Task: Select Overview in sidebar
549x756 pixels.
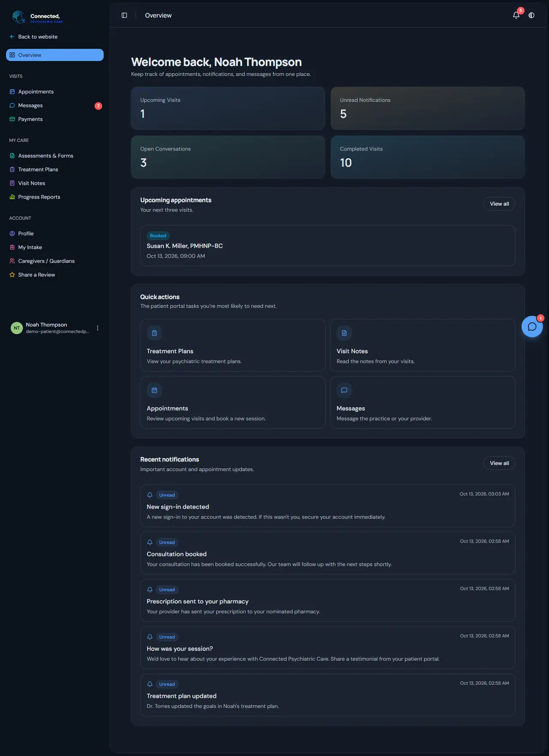Action: point(55,55)
